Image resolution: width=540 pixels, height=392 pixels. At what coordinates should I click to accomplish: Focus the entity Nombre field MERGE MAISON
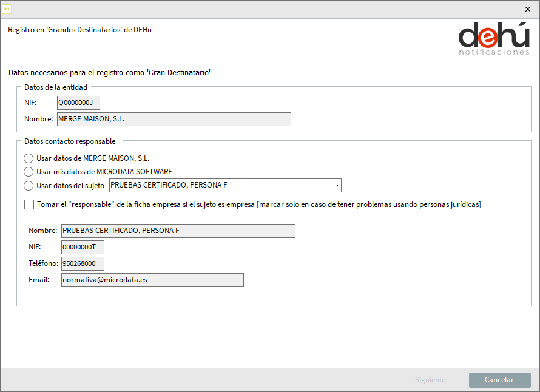[x=174, y=119]
